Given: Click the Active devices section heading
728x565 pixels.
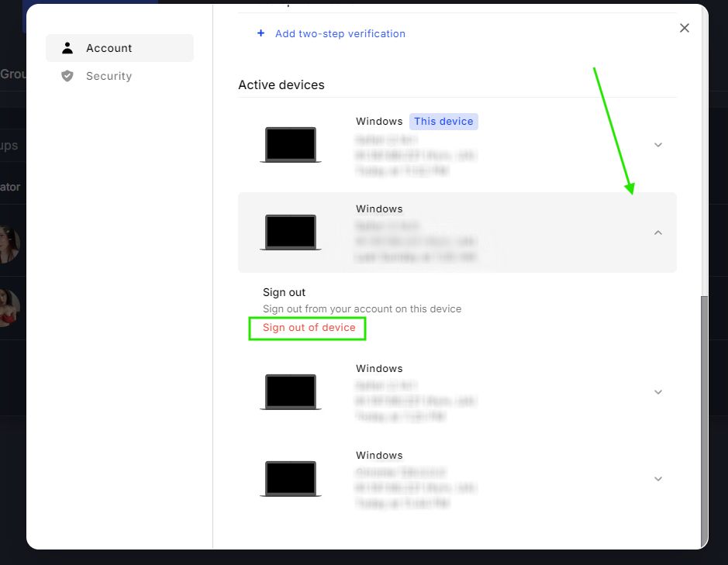Looking at the screenshot, I should tap(281, 85).
